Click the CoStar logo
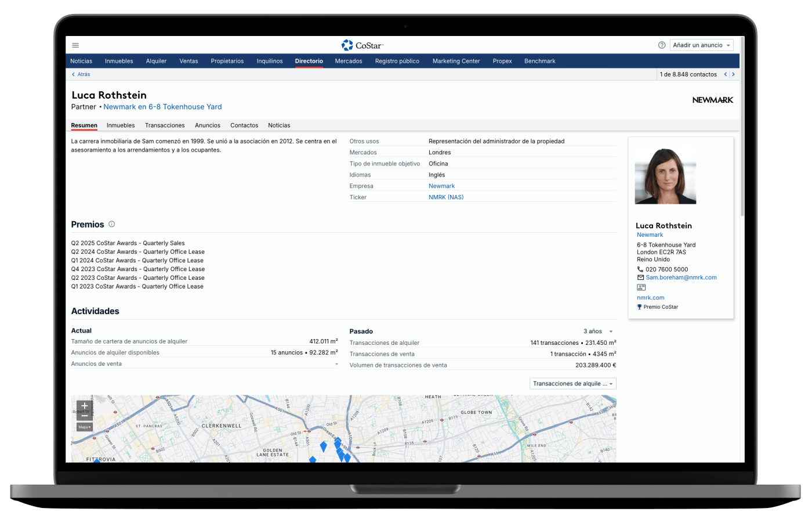 pyautogui.click(x=362, y=45)
